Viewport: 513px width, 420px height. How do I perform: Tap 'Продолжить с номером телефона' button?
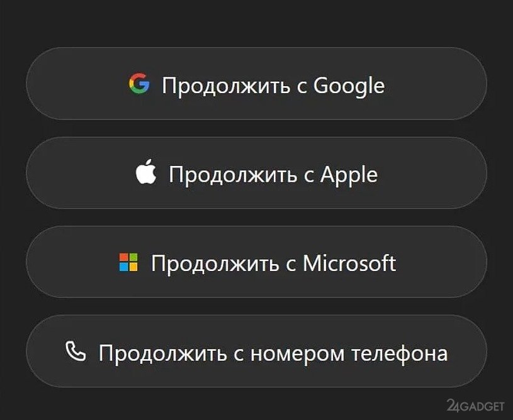[256, 351]
